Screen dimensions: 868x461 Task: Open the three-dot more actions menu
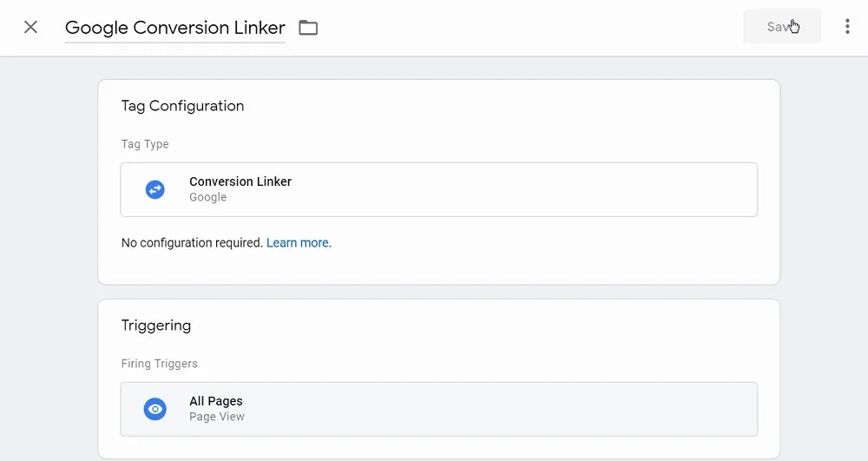pyautogui.click(x=847, y=27)
